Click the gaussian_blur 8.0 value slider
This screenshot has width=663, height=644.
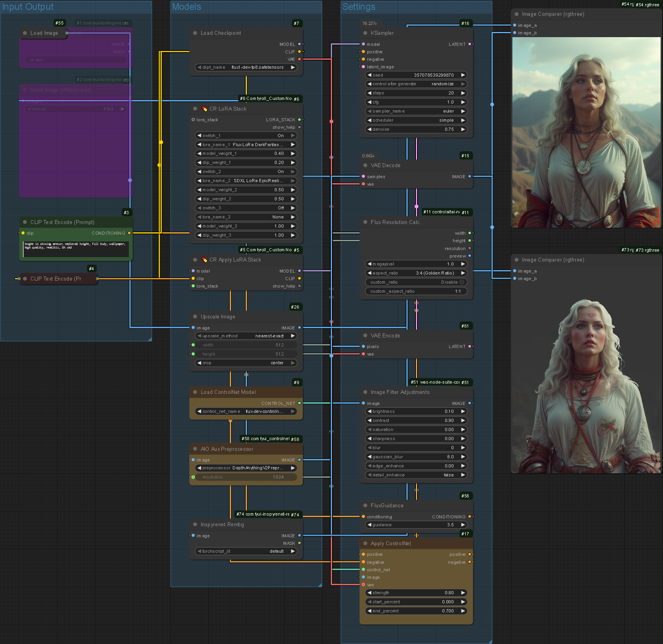416,457
